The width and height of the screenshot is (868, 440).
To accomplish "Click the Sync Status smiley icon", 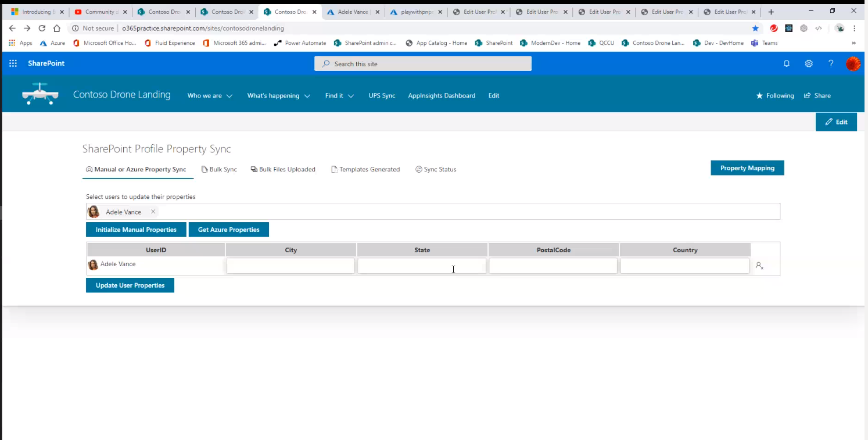I will pyautogui.click(x=419, y=169).
